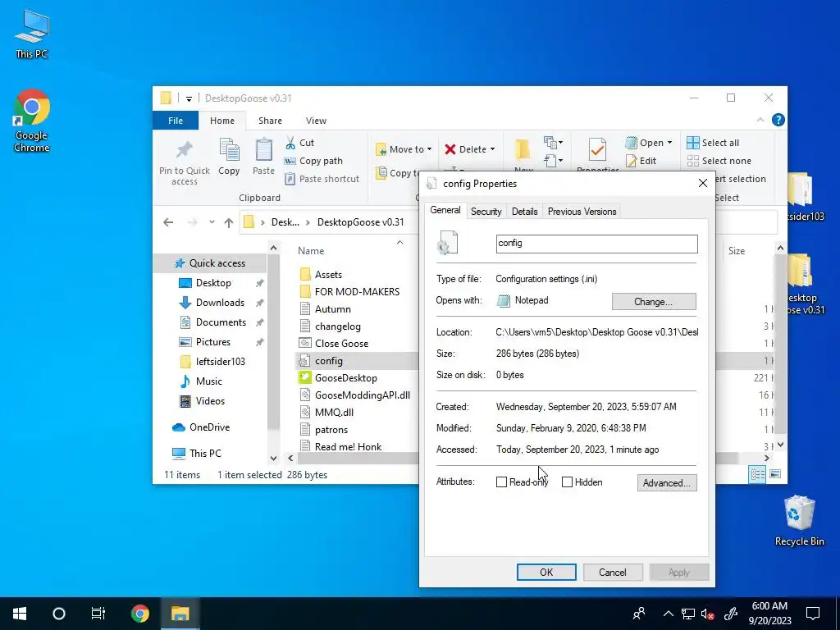This screenshot has height=630, width=840.
Task: Close the config Properties dialog
Action: (x=703, y=183)
